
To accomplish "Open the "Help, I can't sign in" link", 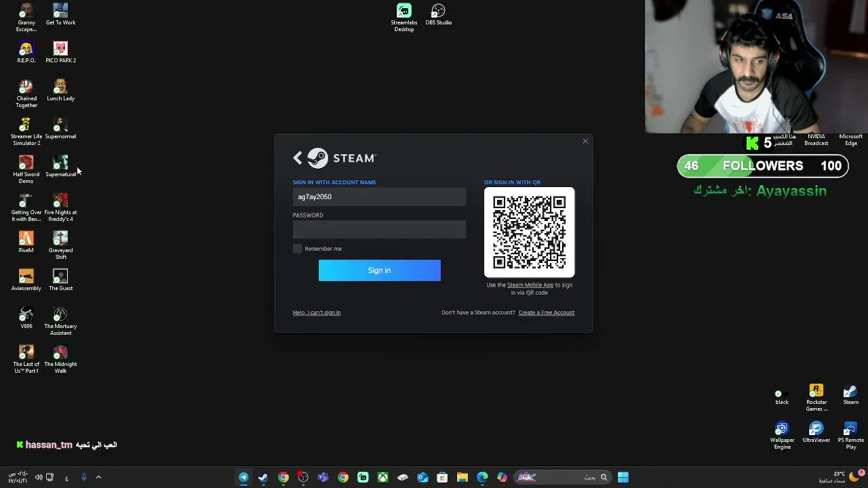I will point(317,312).
